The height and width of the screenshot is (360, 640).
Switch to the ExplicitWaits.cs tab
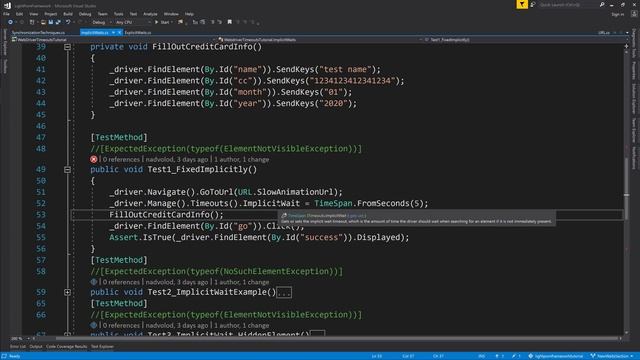tap(138, 32)
